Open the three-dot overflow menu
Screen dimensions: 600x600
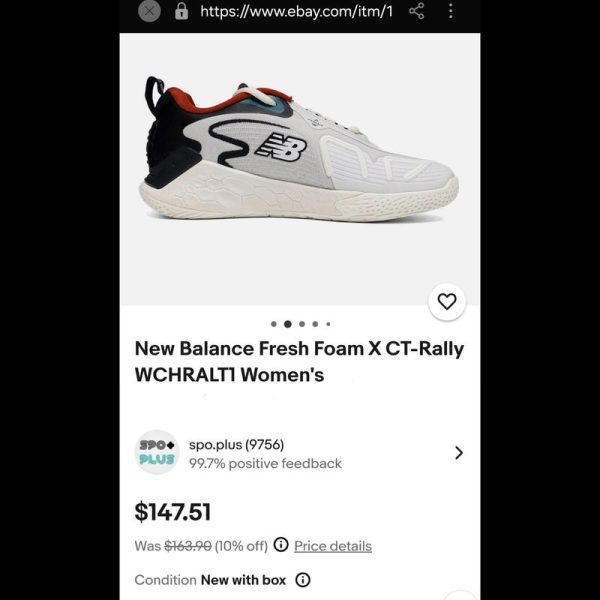(x=451, y=11)
